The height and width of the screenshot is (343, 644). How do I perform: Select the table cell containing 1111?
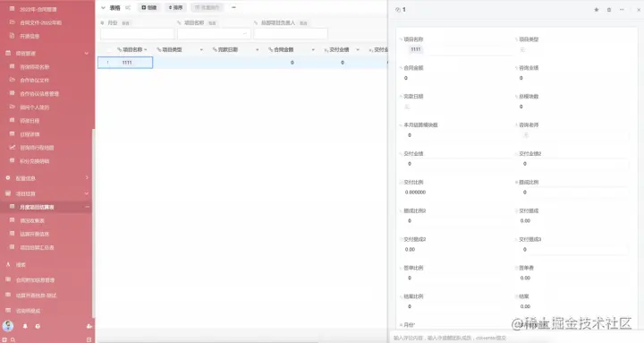(x=125, y=63)
